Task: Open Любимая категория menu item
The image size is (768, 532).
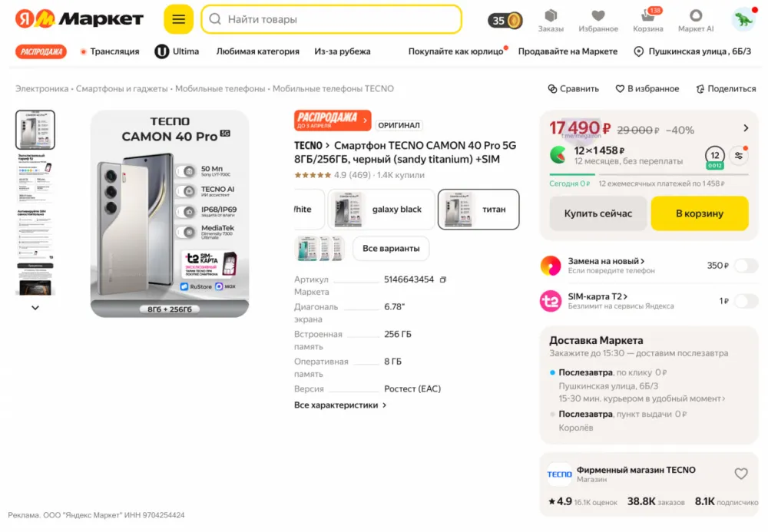Action: coord(257,51)
